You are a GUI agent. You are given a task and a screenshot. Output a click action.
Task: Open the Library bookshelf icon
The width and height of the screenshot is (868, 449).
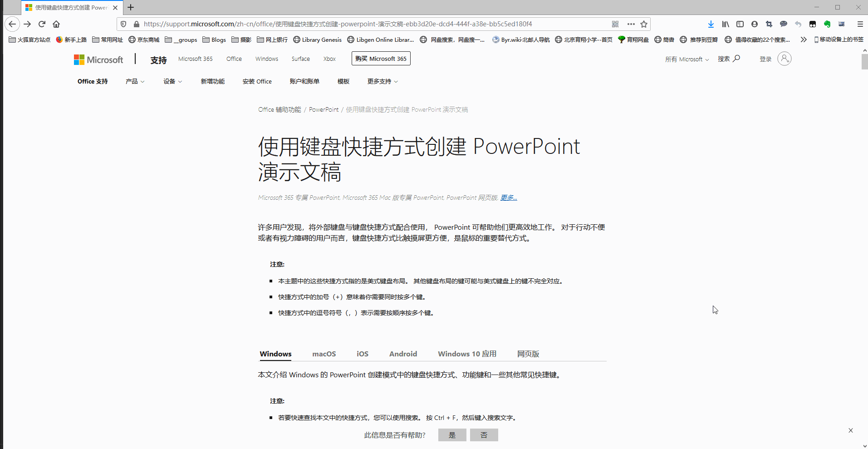(726, 24)
